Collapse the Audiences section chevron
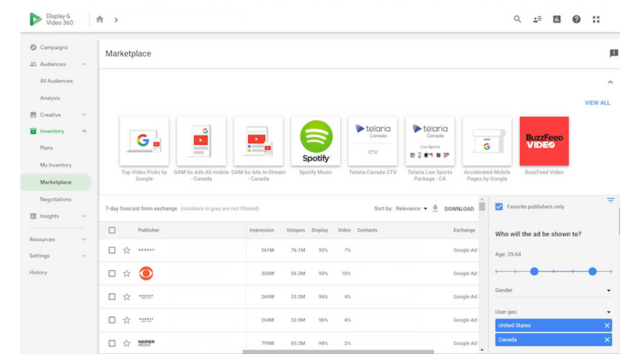640x360 pixels. click(84, 64)
